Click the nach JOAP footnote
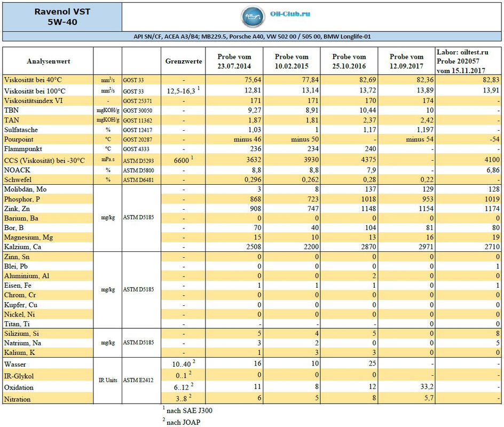This screenshot has height=427, width=504. [182, 422]
